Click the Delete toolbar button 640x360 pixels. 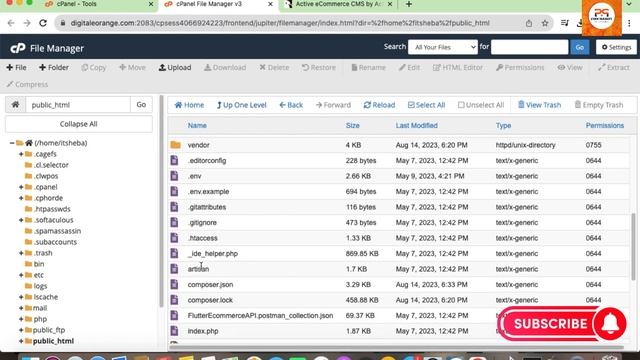point(274,67)
